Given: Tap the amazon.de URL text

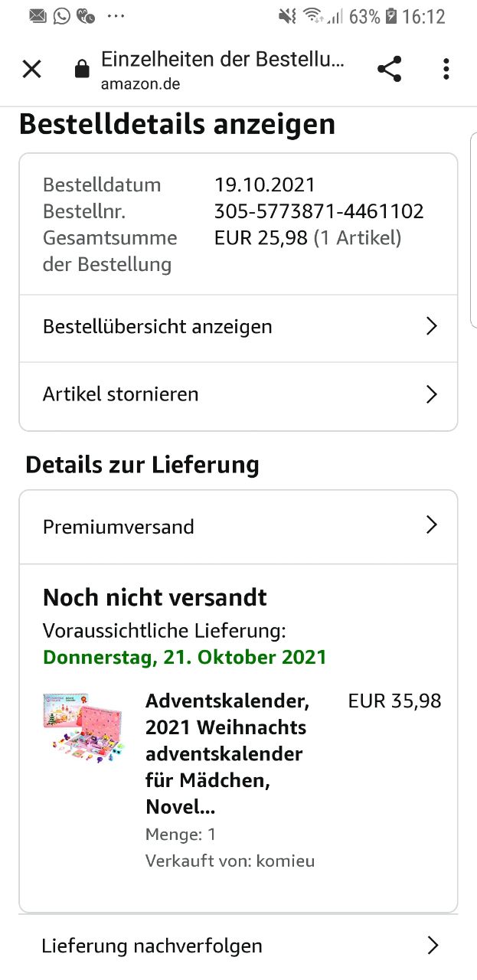Looking at the screenshot, I should (x=140, y=83).
